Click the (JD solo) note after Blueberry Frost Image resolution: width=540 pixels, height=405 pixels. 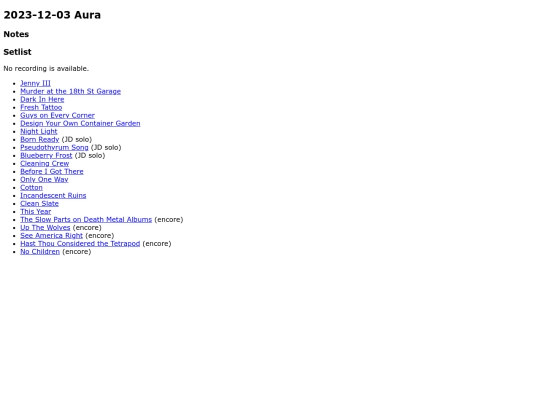tap(90, 155)
